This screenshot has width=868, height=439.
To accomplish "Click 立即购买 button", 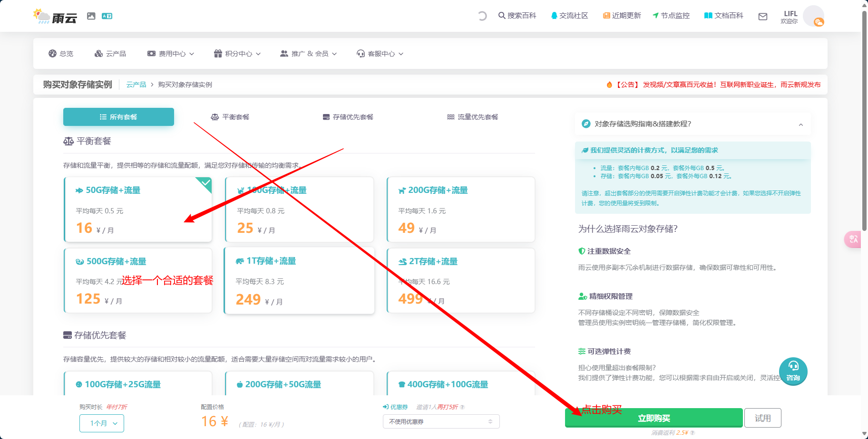I will click(x=653, y=418).
